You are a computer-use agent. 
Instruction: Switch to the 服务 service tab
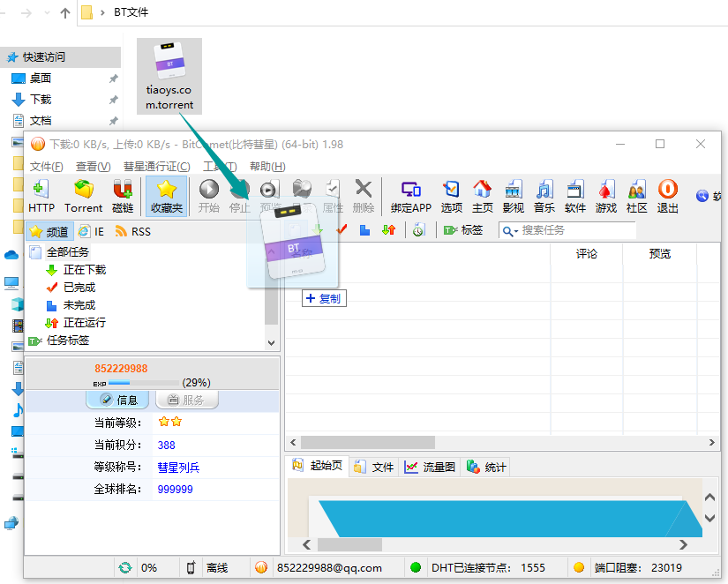click(x=187, y=400)
